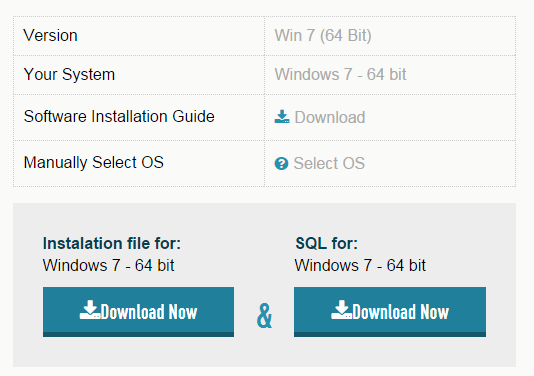The height and width of the screenshot is (376, 534).
Task: Download the SQL for Windows 7 64 bit
Action: [390, 312]
